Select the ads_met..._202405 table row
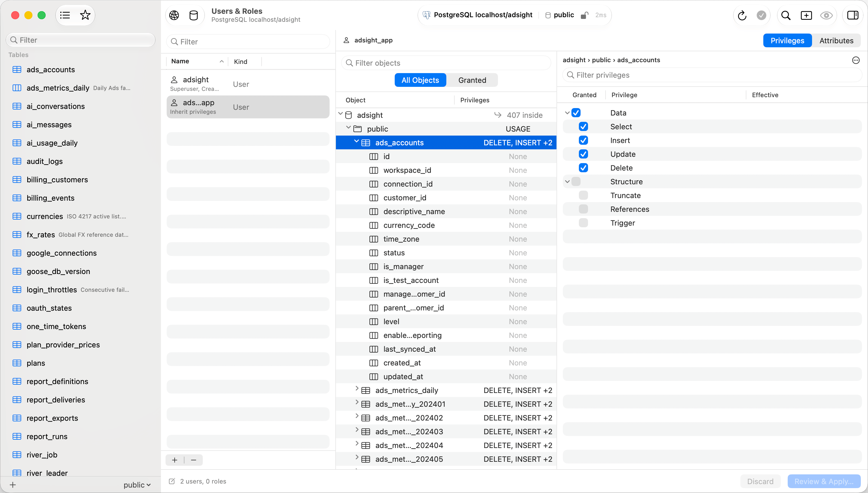Viewport: 868px width, 493px height. tap(446, 459)
